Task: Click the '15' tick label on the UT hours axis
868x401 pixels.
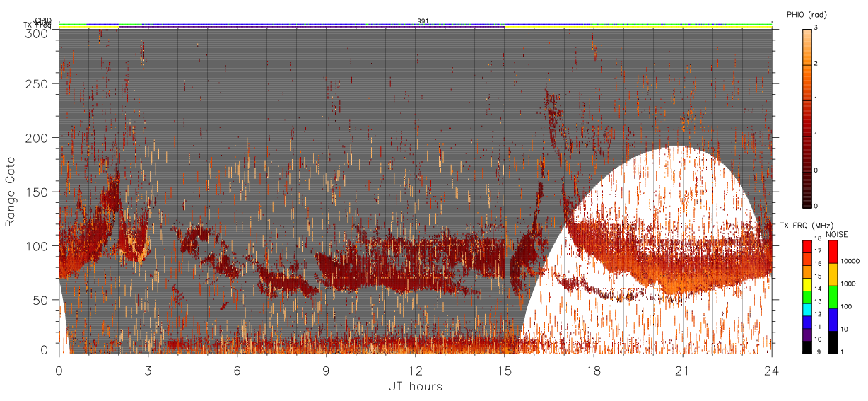Action: (x=504, y=370)
